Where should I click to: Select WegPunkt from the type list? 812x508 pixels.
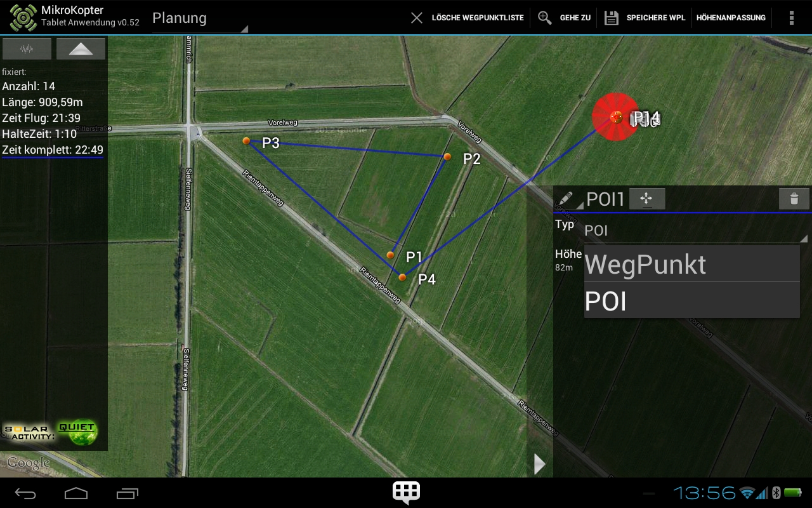tap(691, 264)
